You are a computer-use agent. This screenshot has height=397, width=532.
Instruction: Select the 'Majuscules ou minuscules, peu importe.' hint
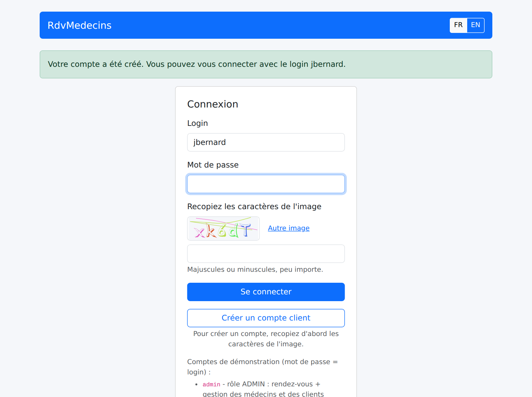click(255, 270)
